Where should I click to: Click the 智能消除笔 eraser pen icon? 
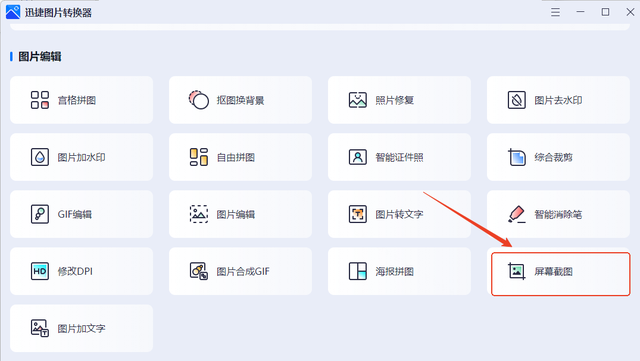[517, 214]
